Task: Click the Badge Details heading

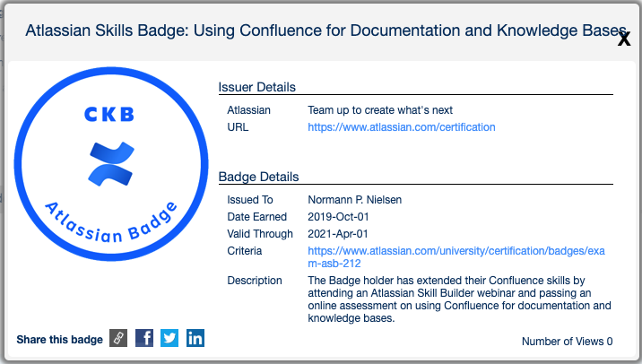Action: pos(258,177)
